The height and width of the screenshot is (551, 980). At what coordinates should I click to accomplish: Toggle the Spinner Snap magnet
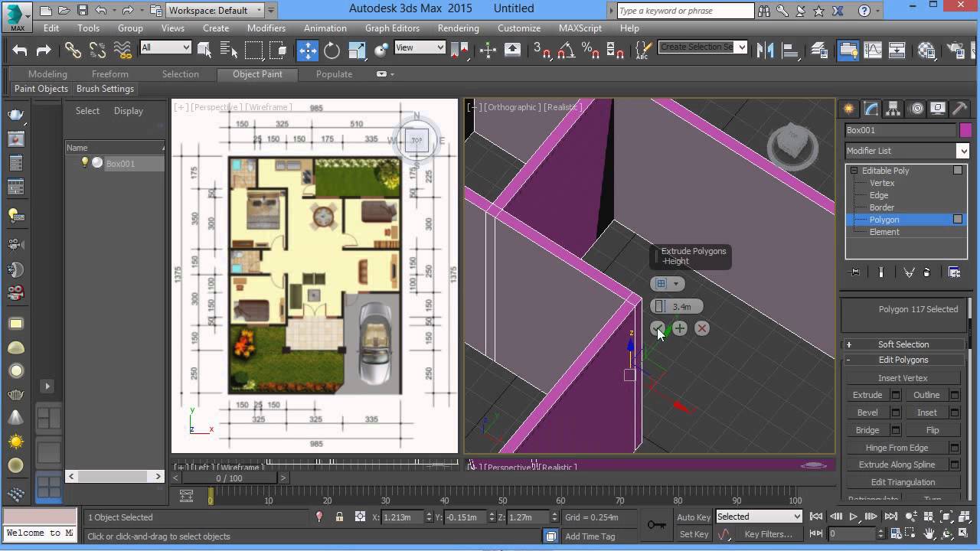(x=615, y=51)
